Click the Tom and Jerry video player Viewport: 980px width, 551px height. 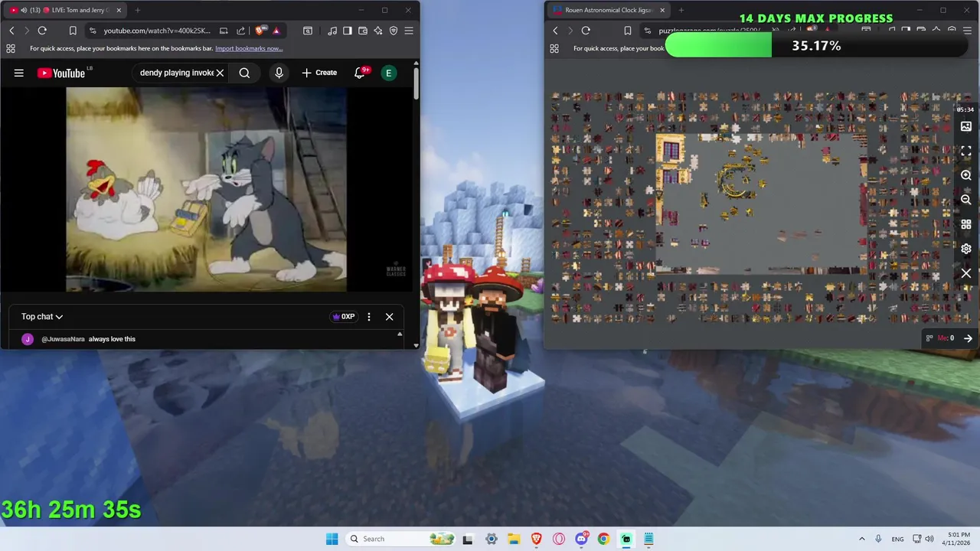[x=206, y=189]
